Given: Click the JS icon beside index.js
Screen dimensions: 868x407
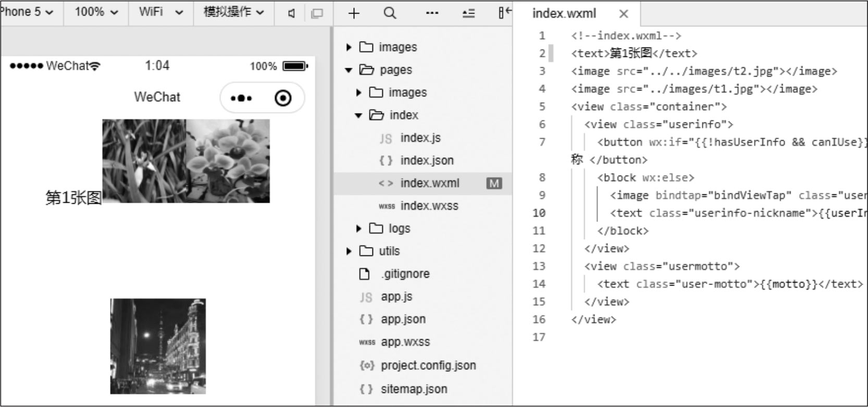Looking at the screenshot, I should click(x=386, y=139).
